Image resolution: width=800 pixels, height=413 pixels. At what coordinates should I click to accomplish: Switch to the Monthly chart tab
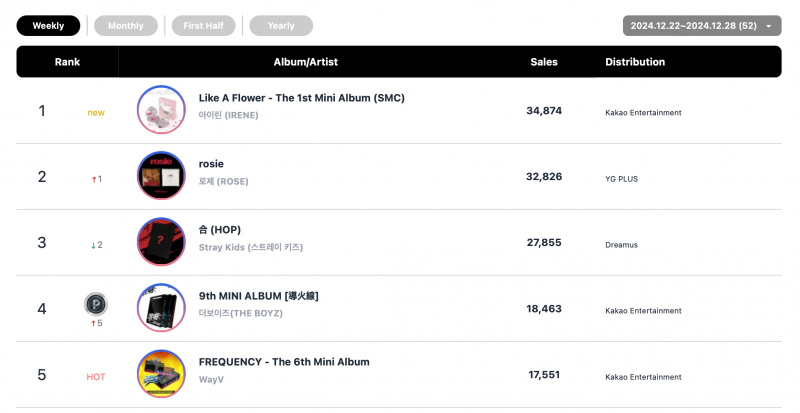(126, 26)
